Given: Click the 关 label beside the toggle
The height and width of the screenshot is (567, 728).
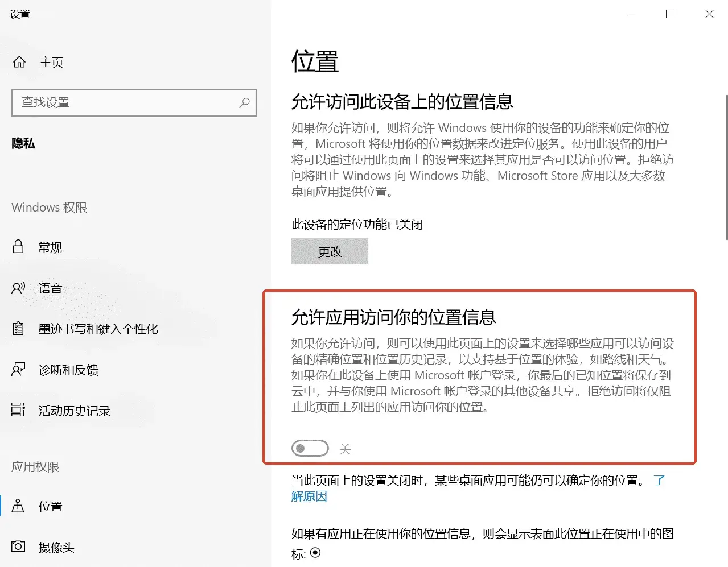Looking at the screenshot, I should click(345, 449).
